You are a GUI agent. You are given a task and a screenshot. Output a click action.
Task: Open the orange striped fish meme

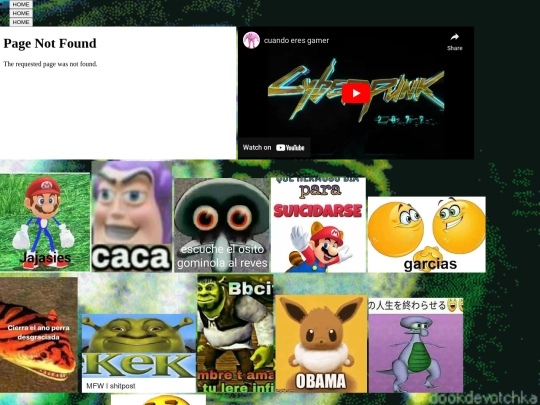(39, 334)
